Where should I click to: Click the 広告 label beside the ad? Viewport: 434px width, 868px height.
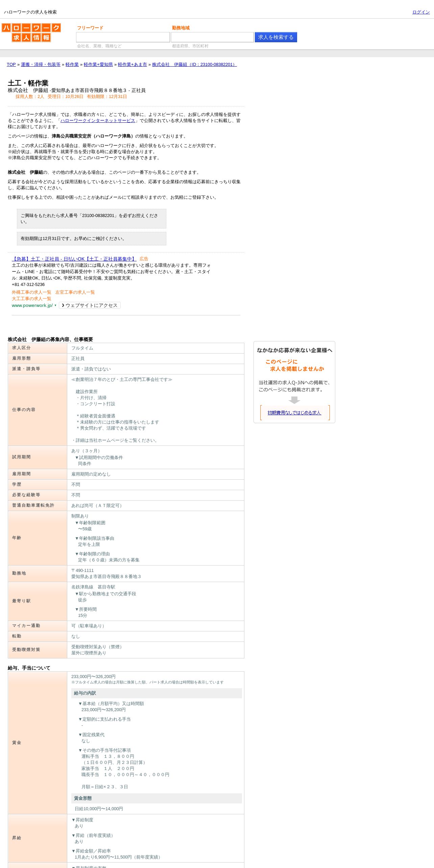[144, 259]
